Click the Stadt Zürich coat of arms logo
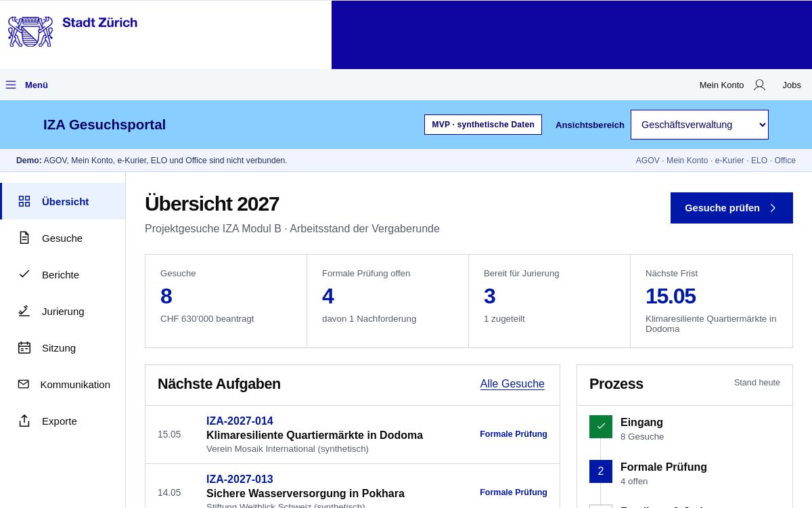 30,32
